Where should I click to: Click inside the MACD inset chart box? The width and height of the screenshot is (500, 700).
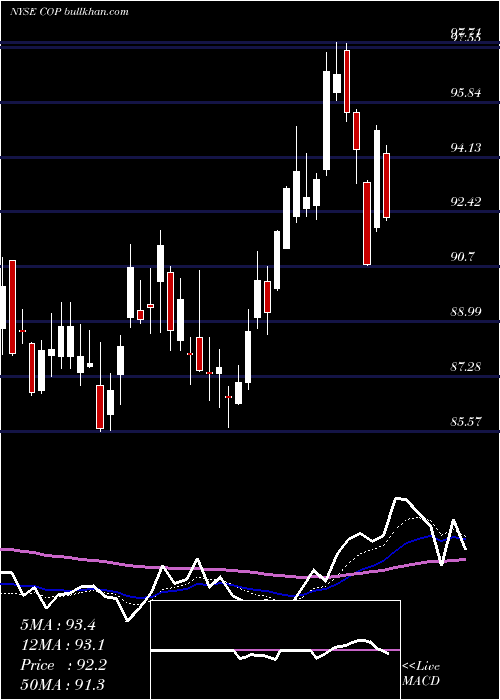(275, 650)
